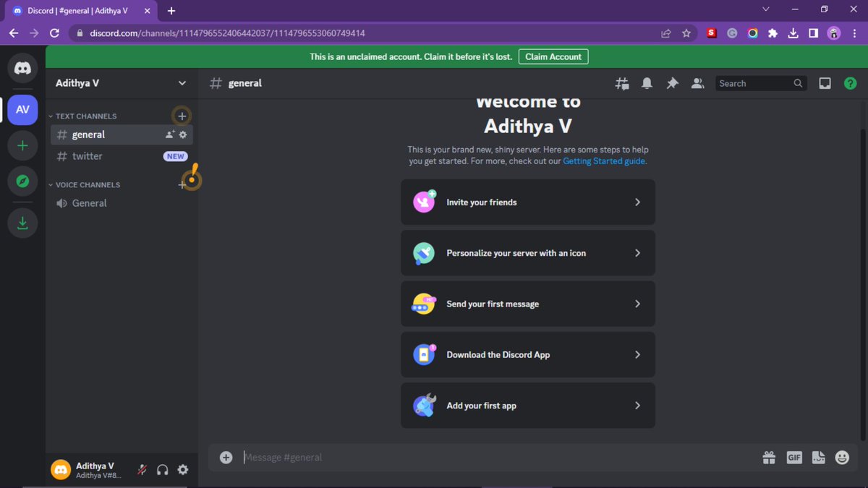Click NEW badge on twitter channel
Viewport: 868px width, 488px height.
click(175, 156)
